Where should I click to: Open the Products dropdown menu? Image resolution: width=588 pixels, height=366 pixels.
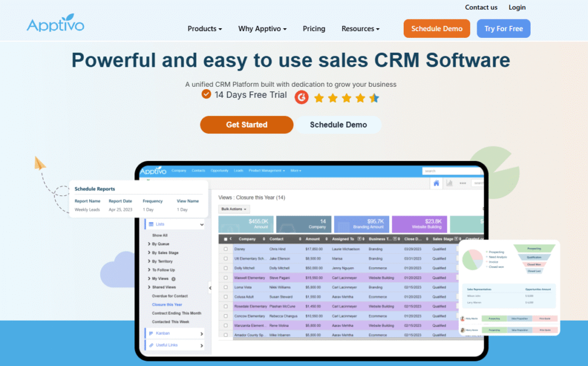pos(205,29)
